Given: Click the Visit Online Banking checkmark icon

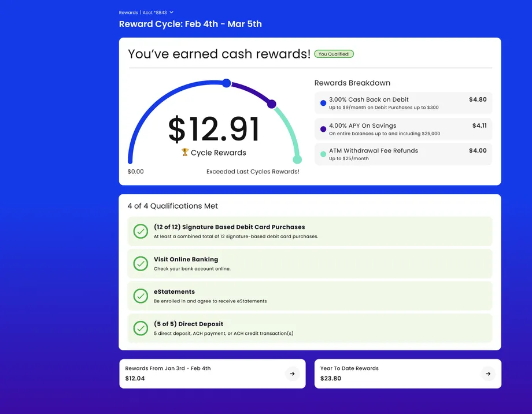Looking at the screenshot, I should pos(141,264).
